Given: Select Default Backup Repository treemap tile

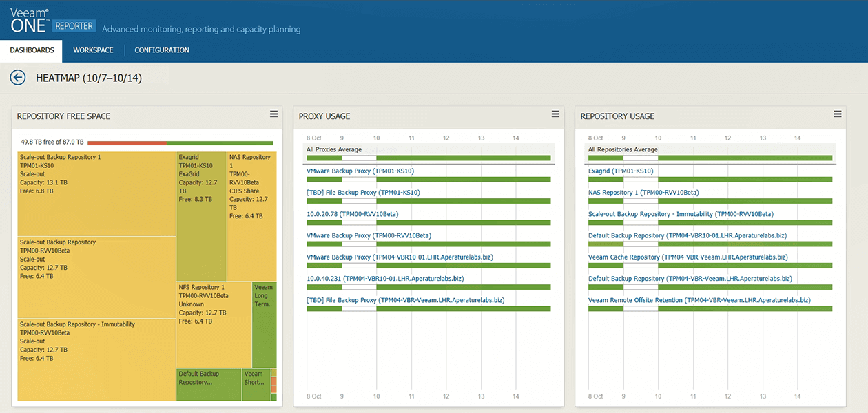Looking at the screenshot, I should tap(209, 385).
